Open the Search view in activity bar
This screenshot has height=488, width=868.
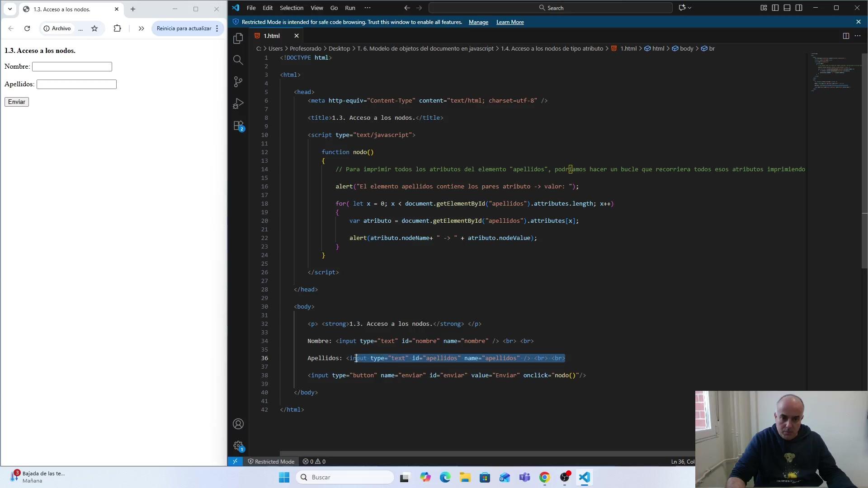238,60
